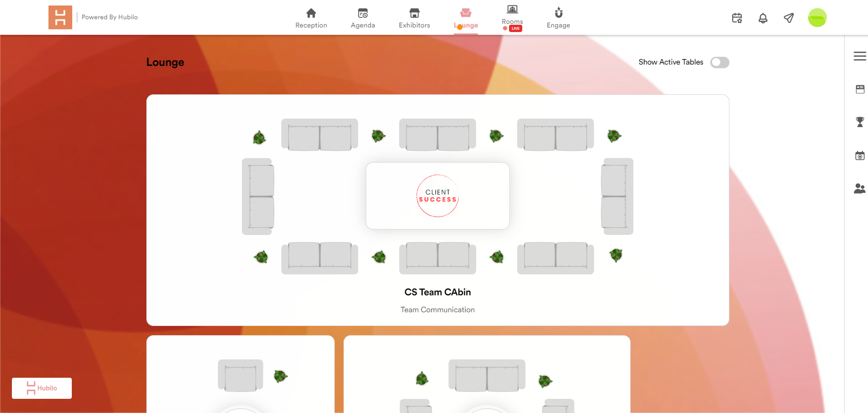Image resolution: width=868 pixels, height=413 pixels.
Task: Click the Client Success table logo
Action: [x=438, y=196]
